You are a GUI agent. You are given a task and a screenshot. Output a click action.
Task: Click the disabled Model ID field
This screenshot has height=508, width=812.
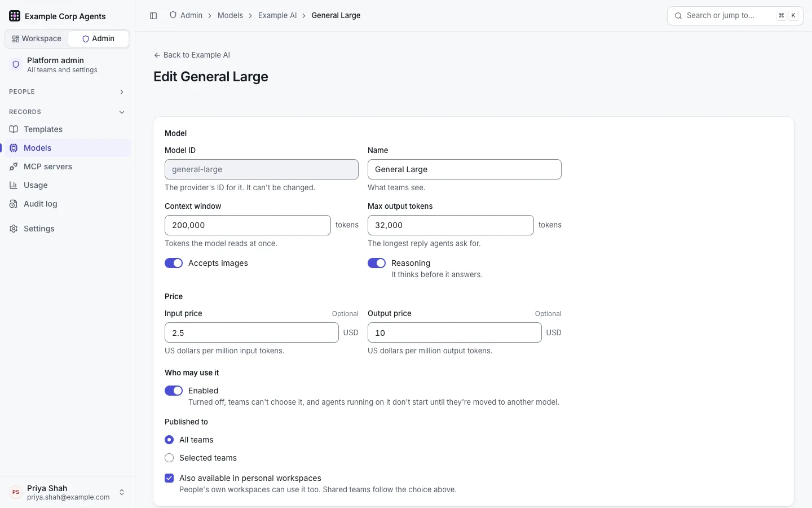tap(262, 169)
